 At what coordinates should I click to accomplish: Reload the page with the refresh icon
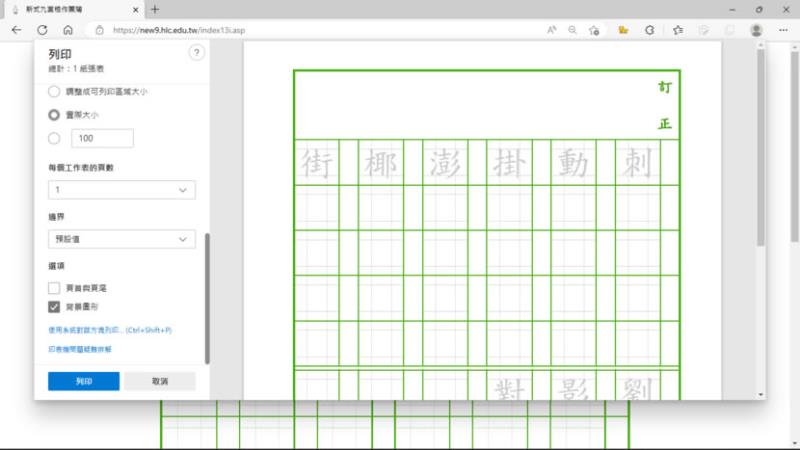coord(42,30)
